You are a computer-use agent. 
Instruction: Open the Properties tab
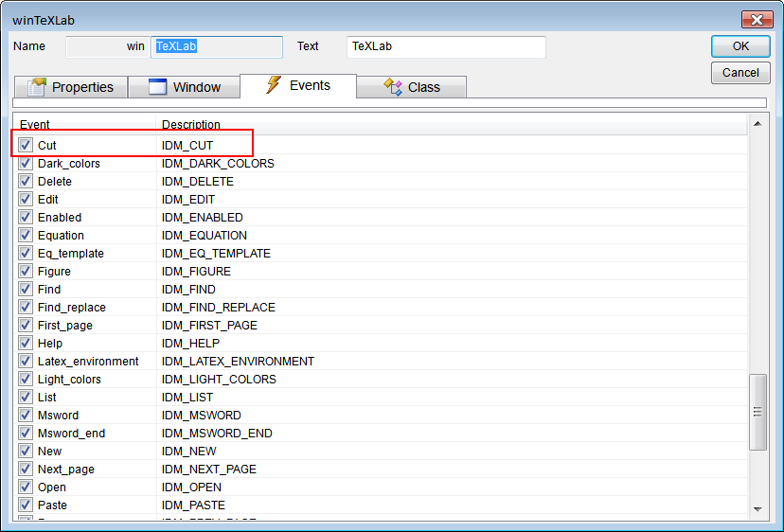pos(70,87)
